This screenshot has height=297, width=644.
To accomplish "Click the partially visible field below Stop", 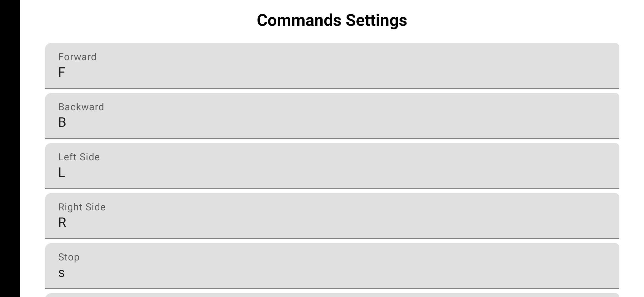I will point(332,295).
